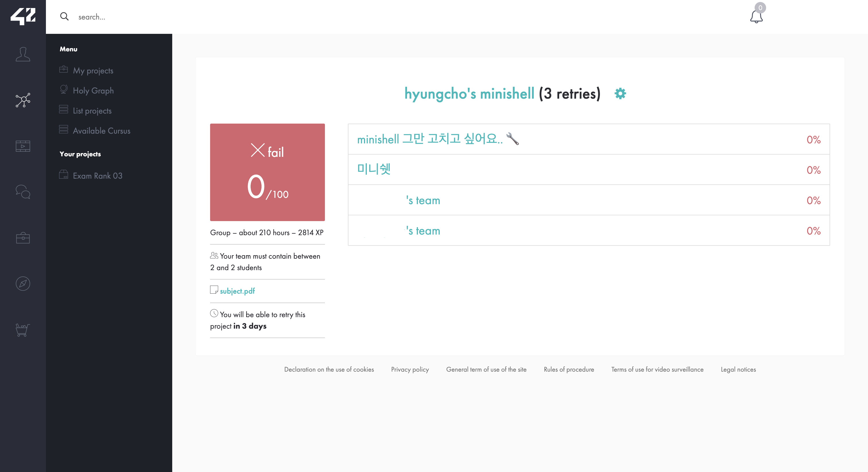
Task: Open the 미니쉣 team row
Action: [374, 169]
